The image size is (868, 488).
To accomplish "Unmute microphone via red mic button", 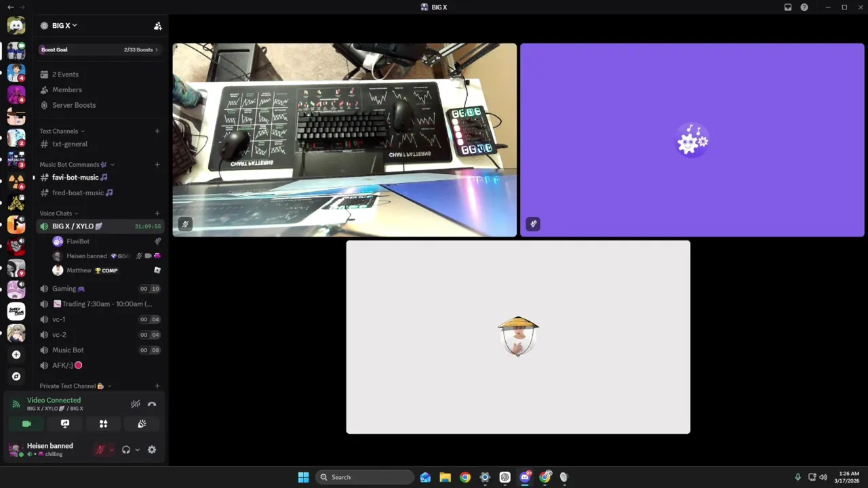I will [x=100, y=449].
